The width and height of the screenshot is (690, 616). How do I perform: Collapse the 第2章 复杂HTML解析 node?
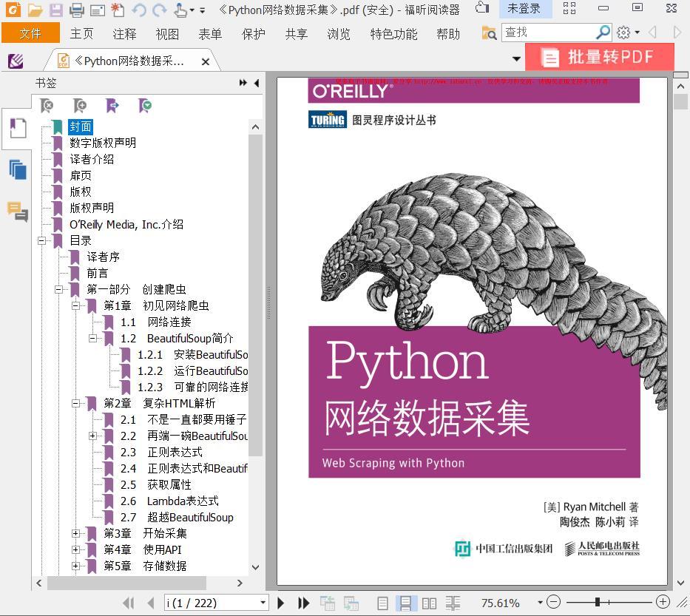[x=75, y=403]
